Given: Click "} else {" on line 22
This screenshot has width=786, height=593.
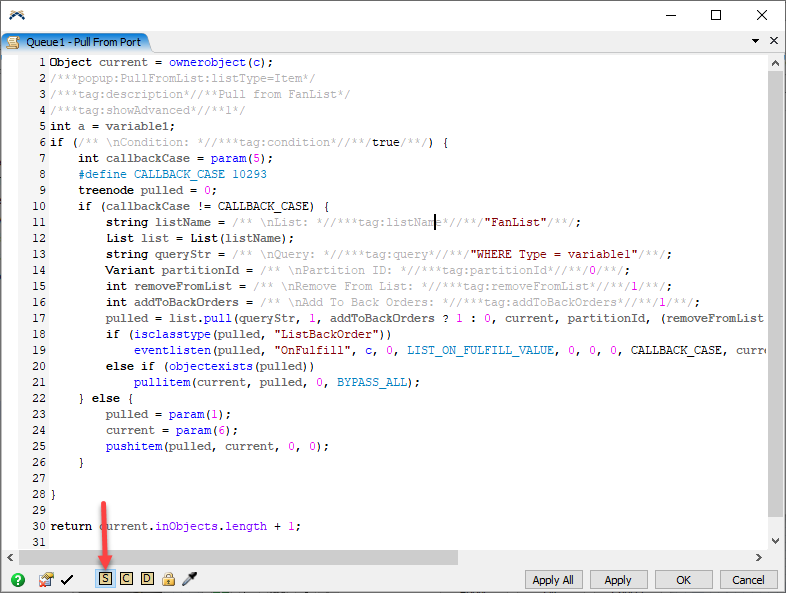Looking at the screenshot, I should (x=106, y=398).
